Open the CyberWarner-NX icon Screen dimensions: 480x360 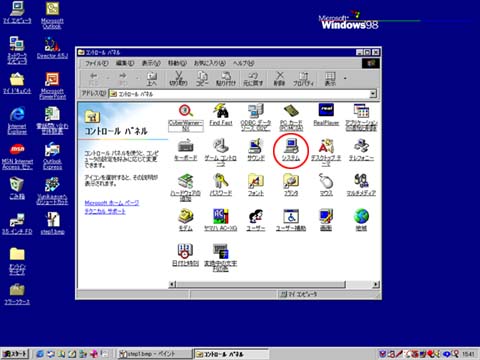186,117
